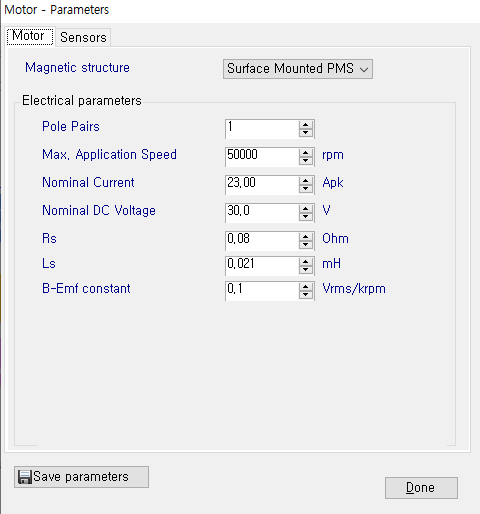Viewport: 480px width, 514px height.
Task: Increment Max. Application Speed spinner up
Action: click(306, 153)
